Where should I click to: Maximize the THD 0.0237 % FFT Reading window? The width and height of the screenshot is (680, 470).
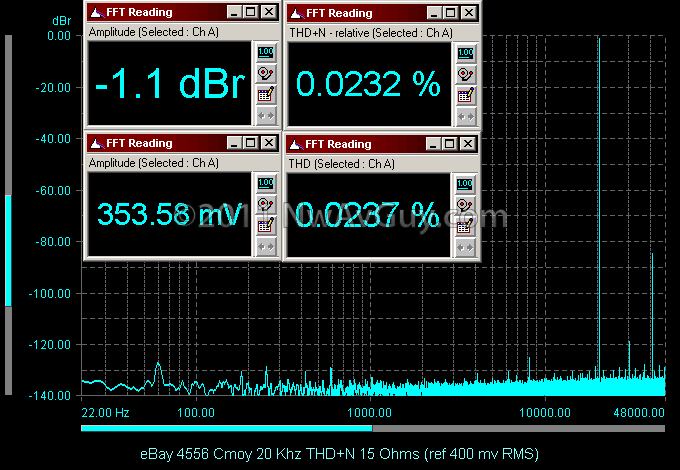click(x=450, y=144)
